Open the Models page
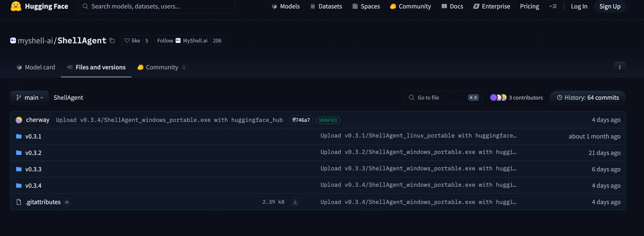This screenshot has width=644, height=236. tap(286, 6)
